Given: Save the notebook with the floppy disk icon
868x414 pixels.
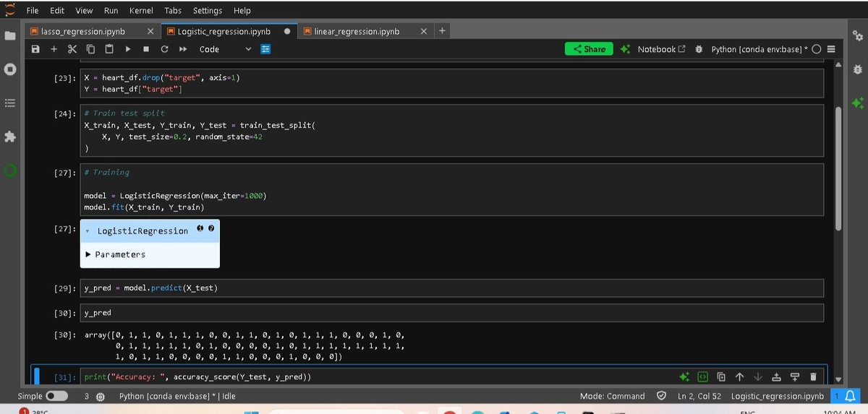Looking at the screenshot, I should click(x=35, y=49).
